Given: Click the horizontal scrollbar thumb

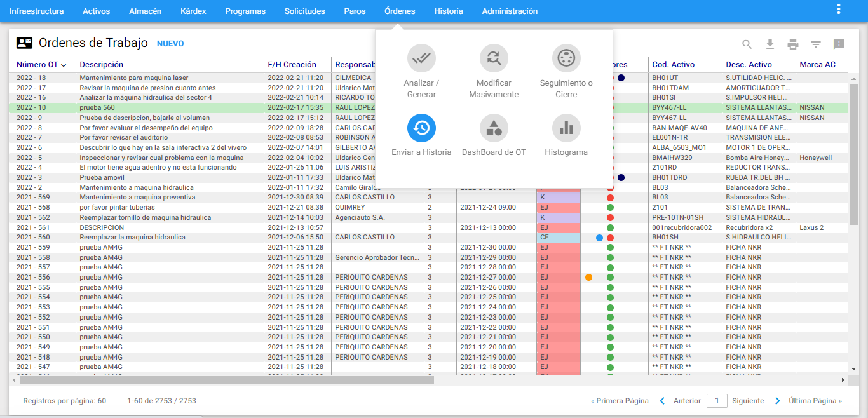Looking at the screenshot, I should [x=226, y=380].
